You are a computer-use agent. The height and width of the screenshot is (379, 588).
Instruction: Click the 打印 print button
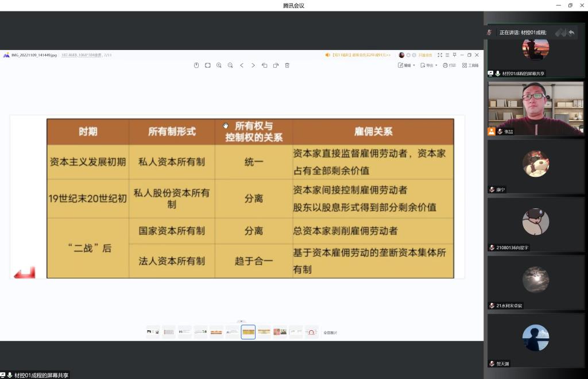tap(449, 65)
